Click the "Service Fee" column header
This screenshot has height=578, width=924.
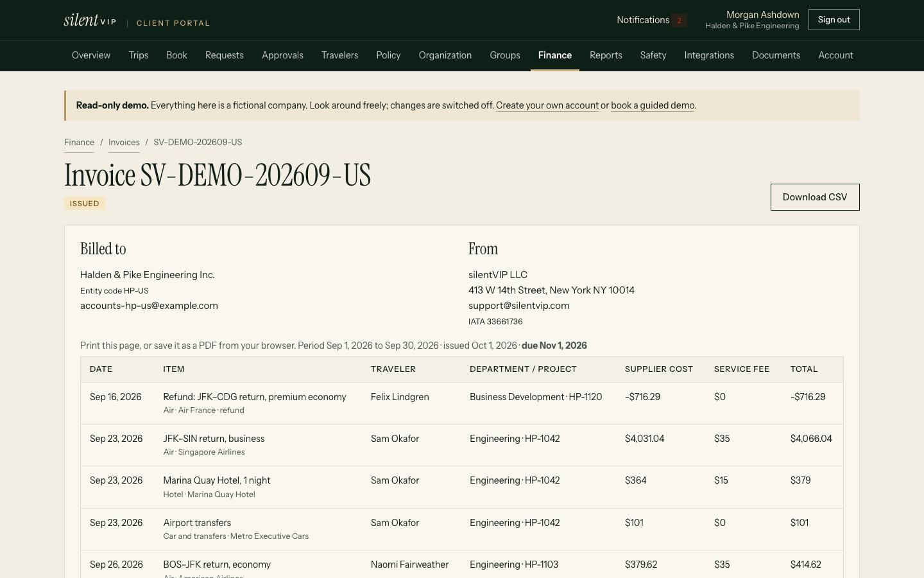742,369
